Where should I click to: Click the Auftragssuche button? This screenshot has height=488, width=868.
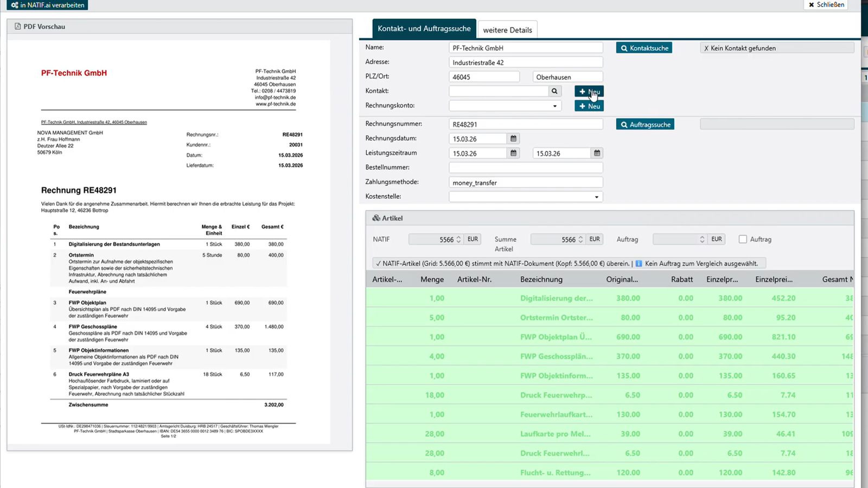coord(645,124)
